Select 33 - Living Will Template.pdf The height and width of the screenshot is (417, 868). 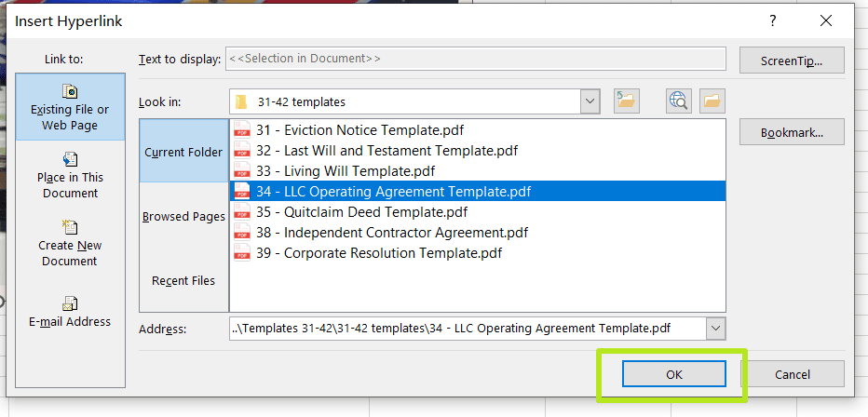click(x=477, y=171)
